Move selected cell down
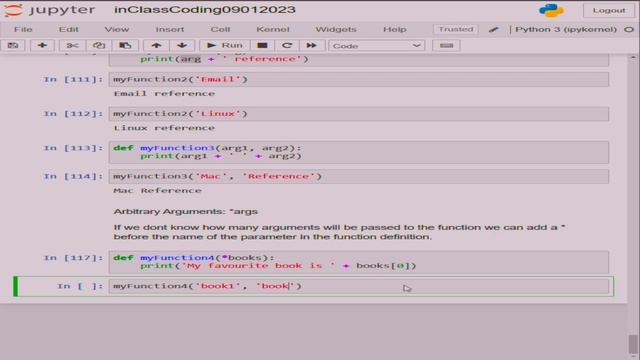 point(182,45)
